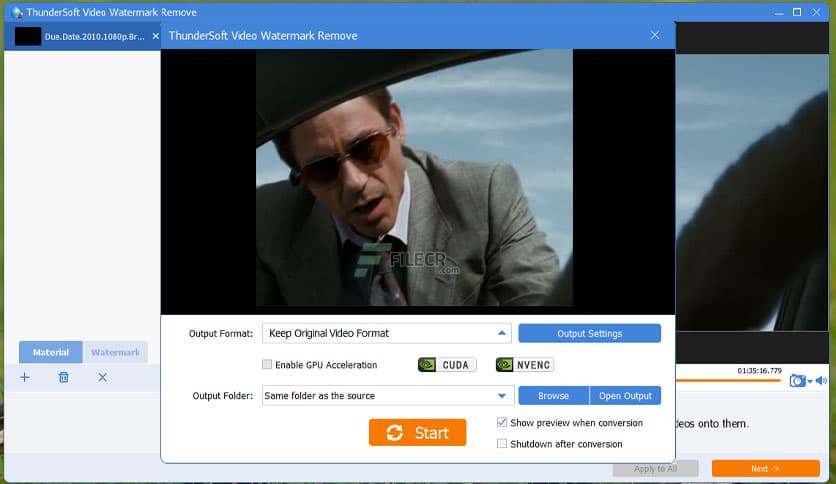836x484 pixels.
Task: Start the conversion
Action: (x=417, y=432)
